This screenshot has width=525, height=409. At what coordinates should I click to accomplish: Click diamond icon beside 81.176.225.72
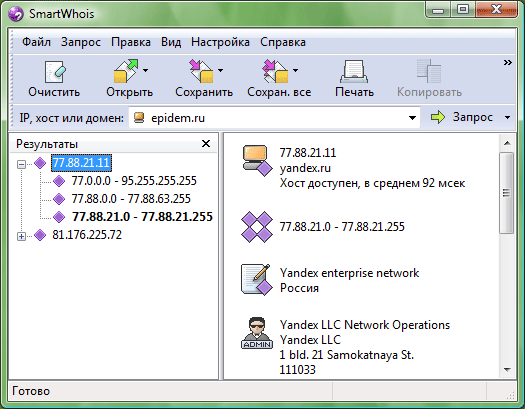pyautogui.click(x=40, y=235)
